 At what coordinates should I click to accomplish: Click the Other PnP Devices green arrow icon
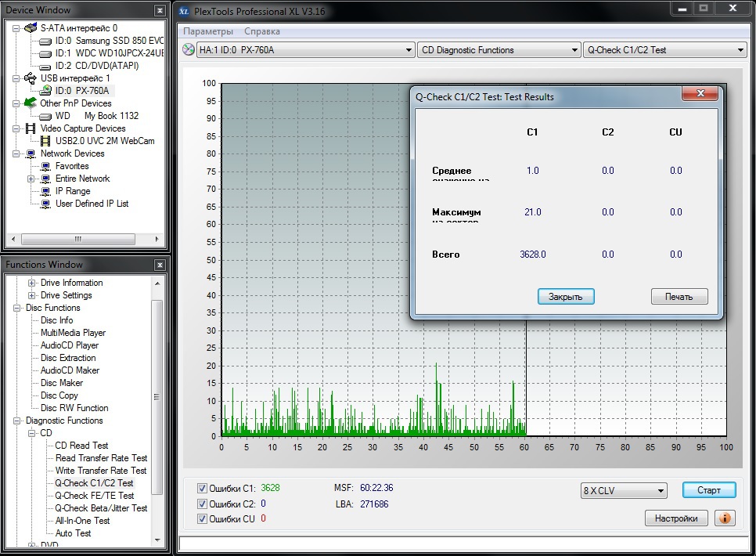pos(31,103)
